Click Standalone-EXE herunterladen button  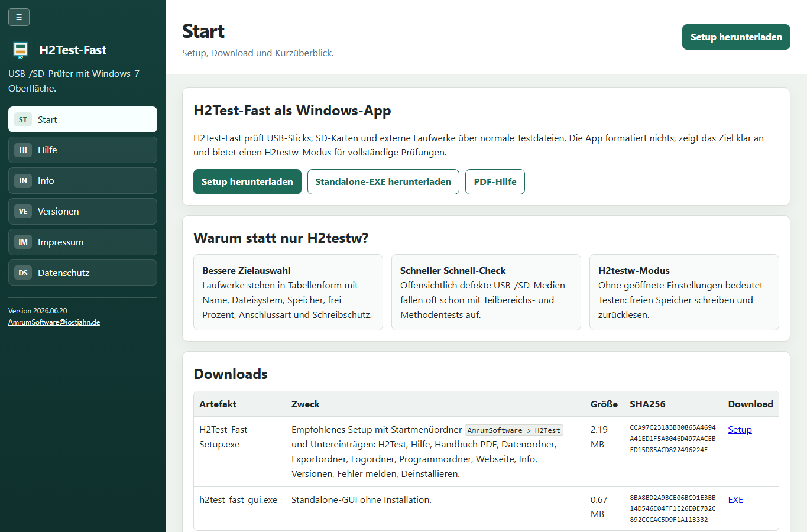click(x=383, y=182)
